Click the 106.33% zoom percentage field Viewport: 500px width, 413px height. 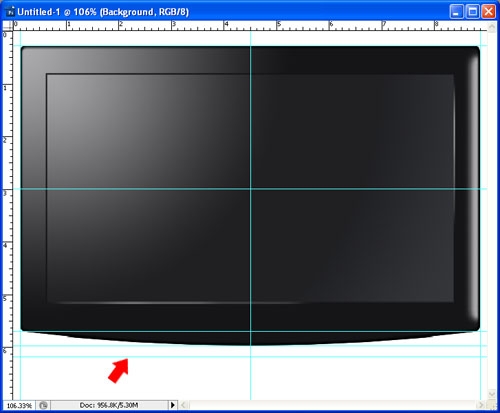(19, 405)
